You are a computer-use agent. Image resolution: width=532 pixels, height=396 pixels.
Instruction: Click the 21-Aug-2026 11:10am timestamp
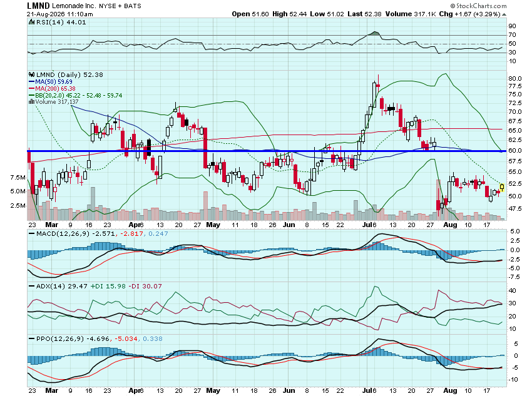pyautogui.click(x=60, y=14)
